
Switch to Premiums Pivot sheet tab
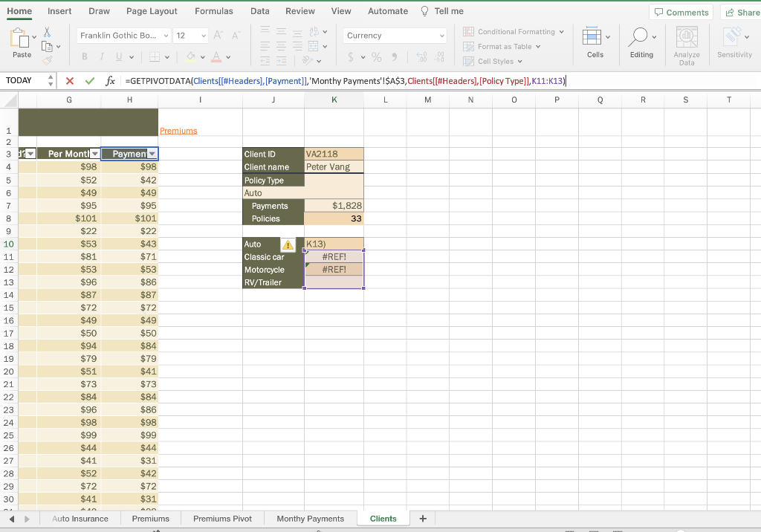point(222,519)
